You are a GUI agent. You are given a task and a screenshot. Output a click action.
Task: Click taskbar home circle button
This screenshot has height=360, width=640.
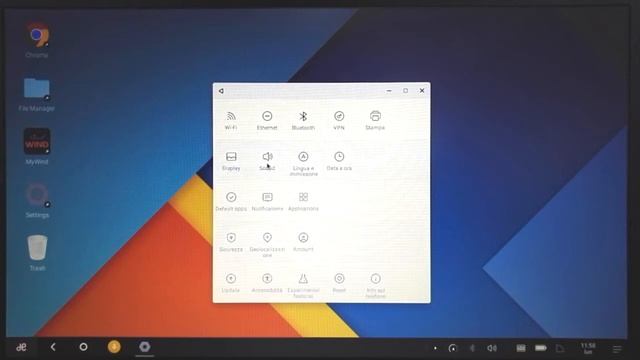83,347
